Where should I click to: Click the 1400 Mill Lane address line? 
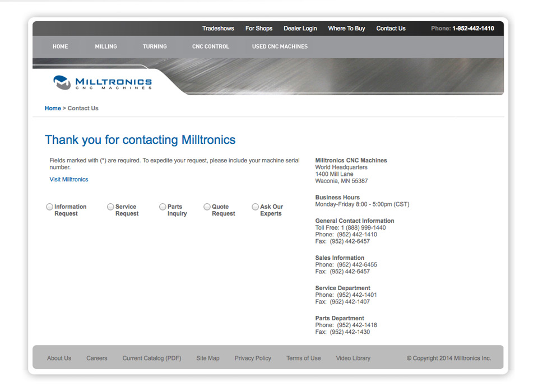[334, 174]
